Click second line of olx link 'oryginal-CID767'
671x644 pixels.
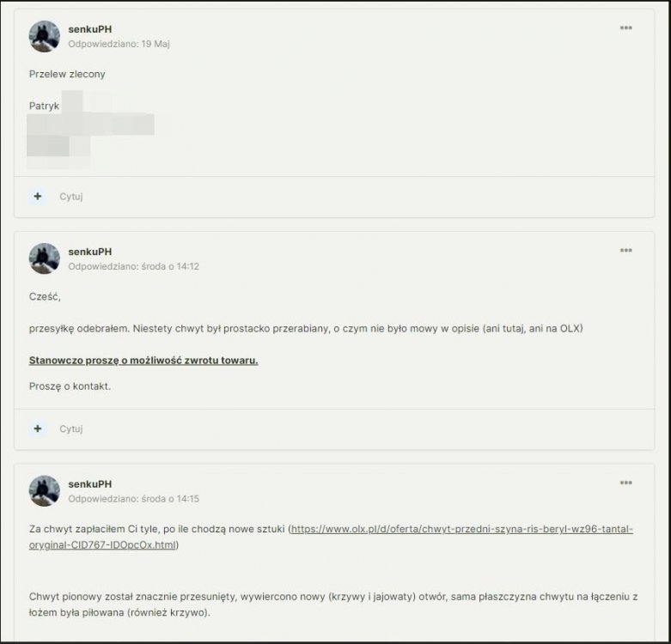103,545
